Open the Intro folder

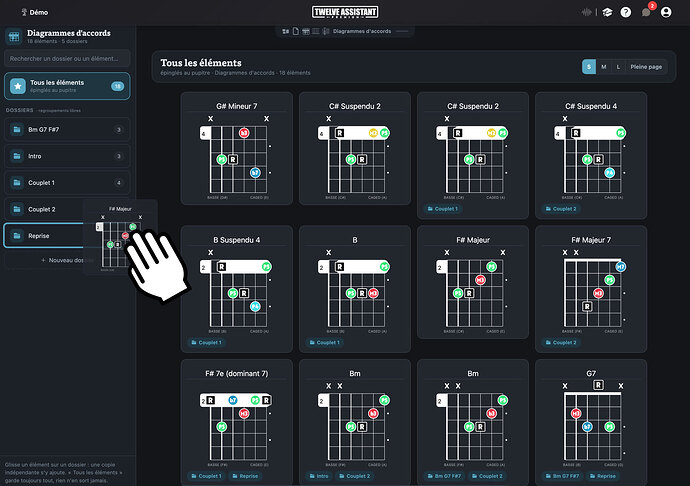pos(67,156)
